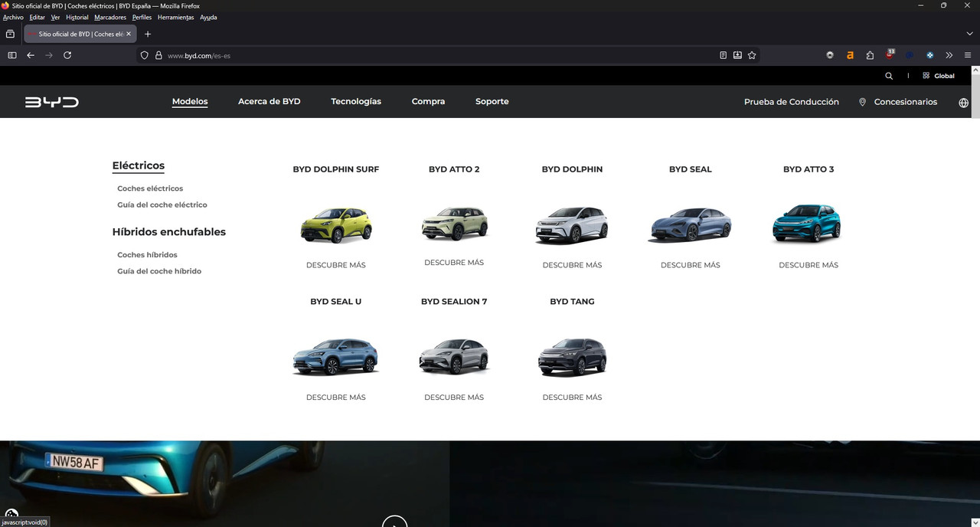Click the globe language icon
The width and height of the screenshot is (980, 527).
pos(963,103)
